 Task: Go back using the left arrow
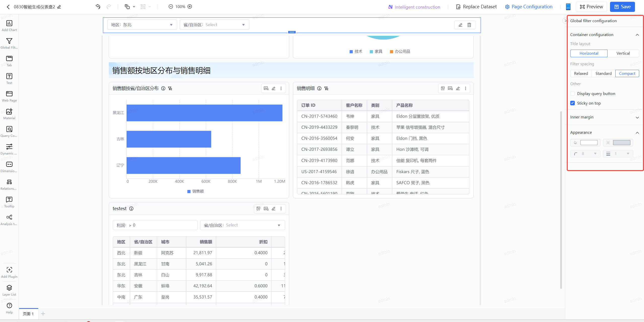pyautogui.click(x=8, y=7)
